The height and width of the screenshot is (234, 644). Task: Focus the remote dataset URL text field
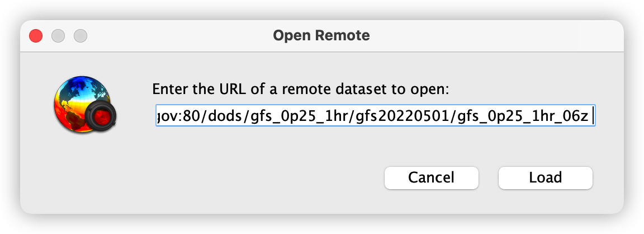point(375,116)
